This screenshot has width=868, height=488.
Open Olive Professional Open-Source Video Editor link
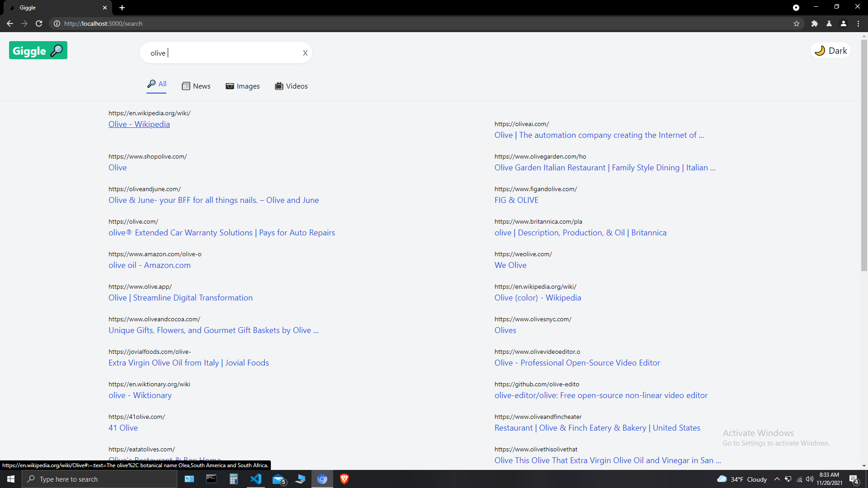(x=577, y=363)
